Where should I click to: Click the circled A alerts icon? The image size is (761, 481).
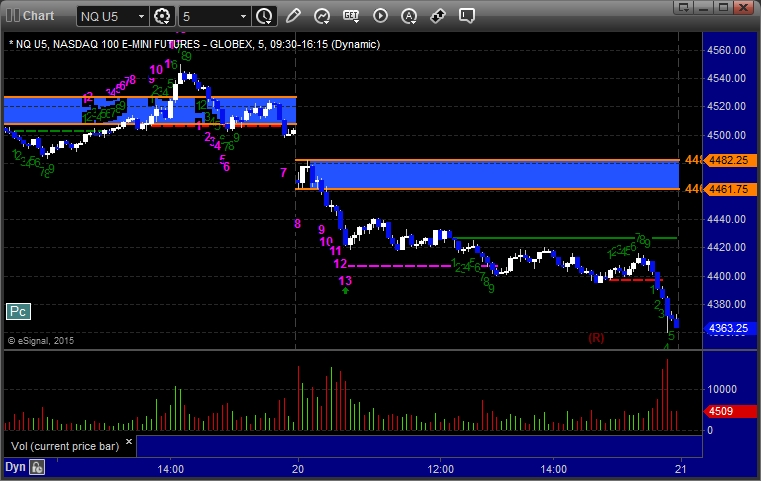point(409,16)
